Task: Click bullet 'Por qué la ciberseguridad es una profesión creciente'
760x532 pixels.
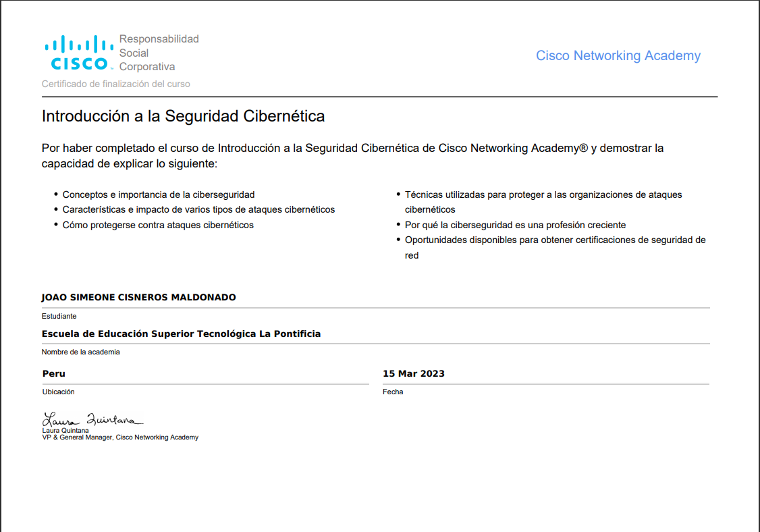Action: pyautogui.click(x=515, y=225)
